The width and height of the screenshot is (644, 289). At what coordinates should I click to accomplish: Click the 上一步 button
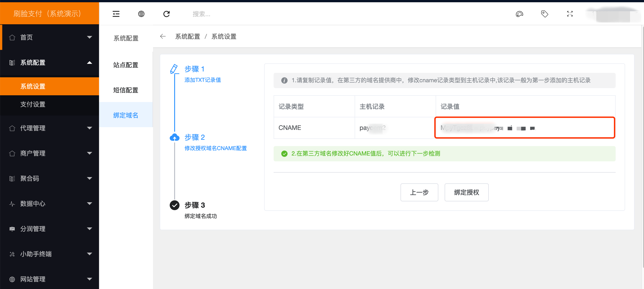(x=419, y=192)
